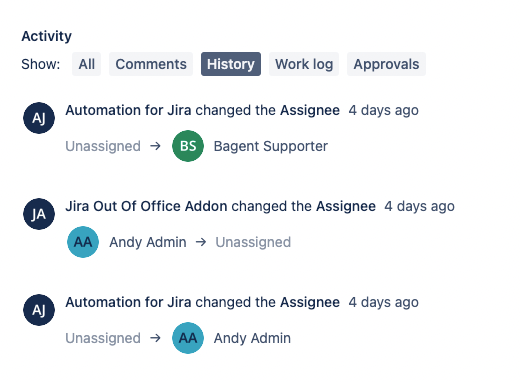520x382 pixels.
Task: Click Automation for Jira in the first entry
Action: (128, 110)
